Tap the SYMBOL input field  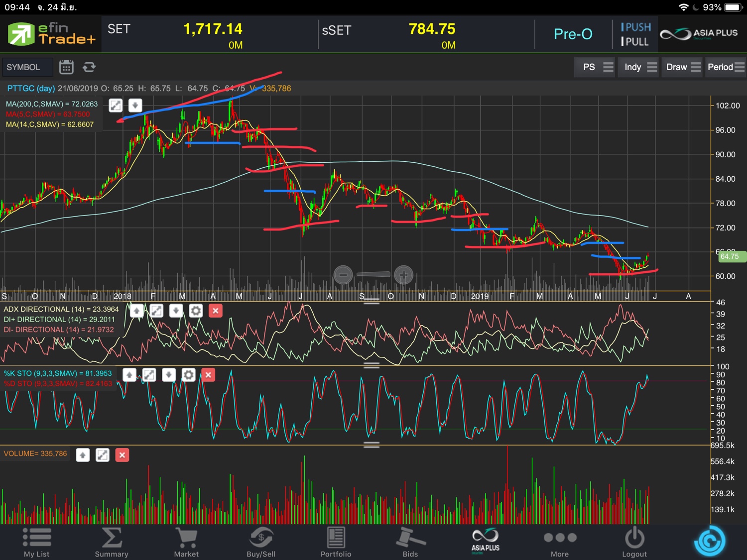[x=27, y=67]
